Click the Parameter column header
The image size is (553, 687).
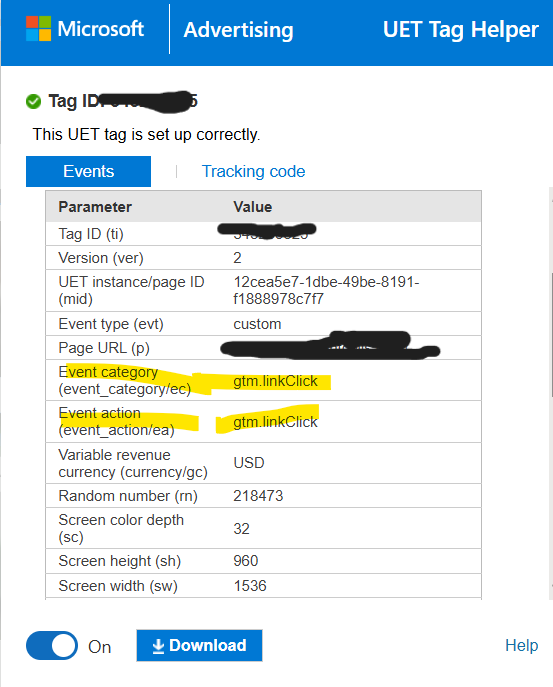(x=95, y=207)
